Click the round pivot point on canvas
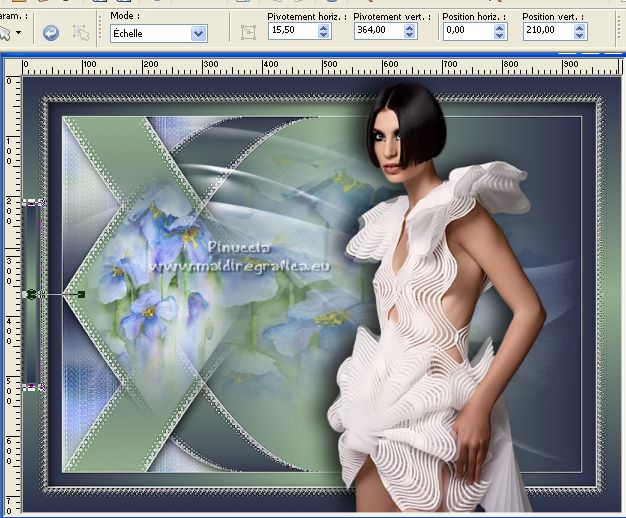Image resolution: width=626 pixels, height=518 pixels. pyautogui.click(x=32, y=295)
